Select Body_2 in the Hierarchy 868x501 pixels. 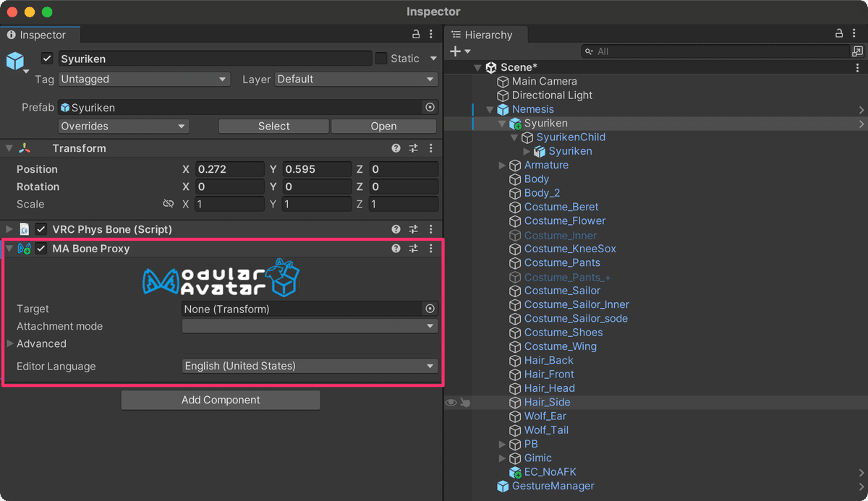point(542,193)
